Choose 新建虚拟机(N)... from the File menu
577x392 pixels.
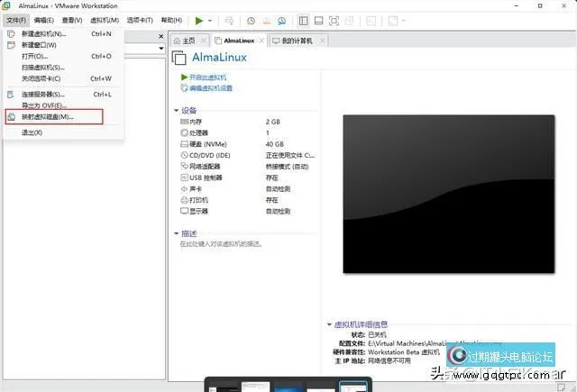pos(63,34)
